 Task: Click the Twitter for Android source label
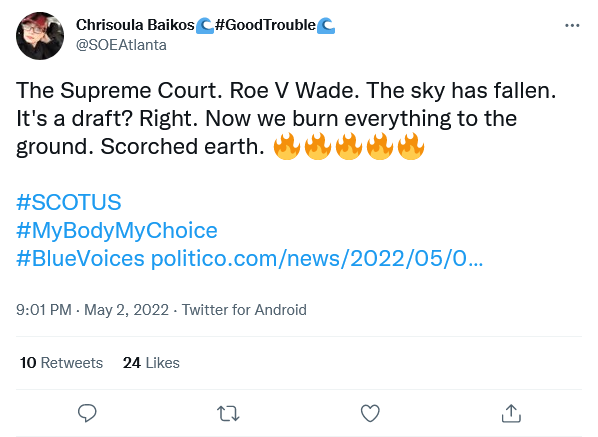click(x=244, y=310)
